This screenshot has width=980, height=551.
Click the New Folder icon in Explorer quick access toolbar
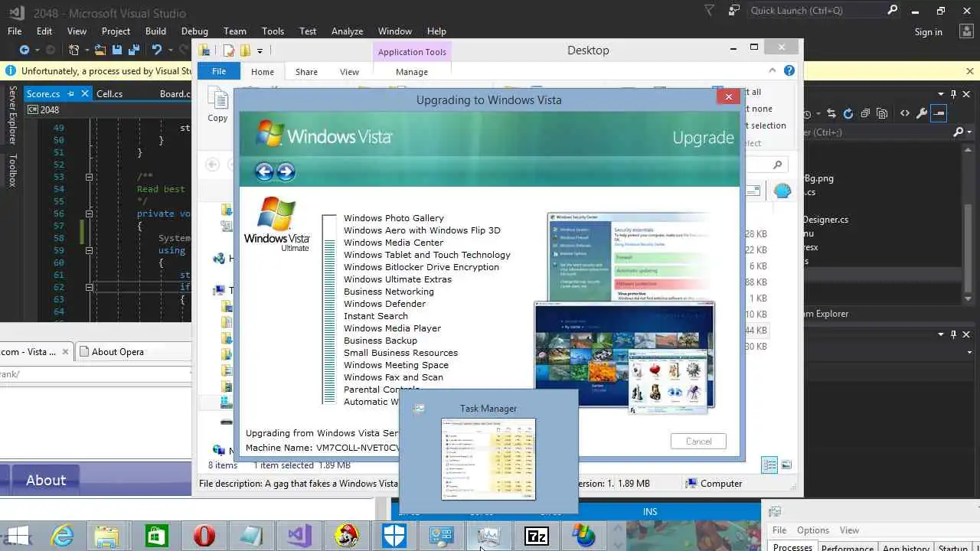(x=245, y=51)
